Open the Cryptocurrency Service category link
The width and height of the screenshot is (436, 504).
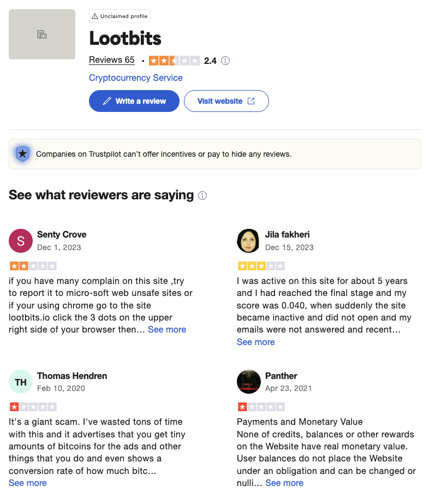(x=136, y=78)
